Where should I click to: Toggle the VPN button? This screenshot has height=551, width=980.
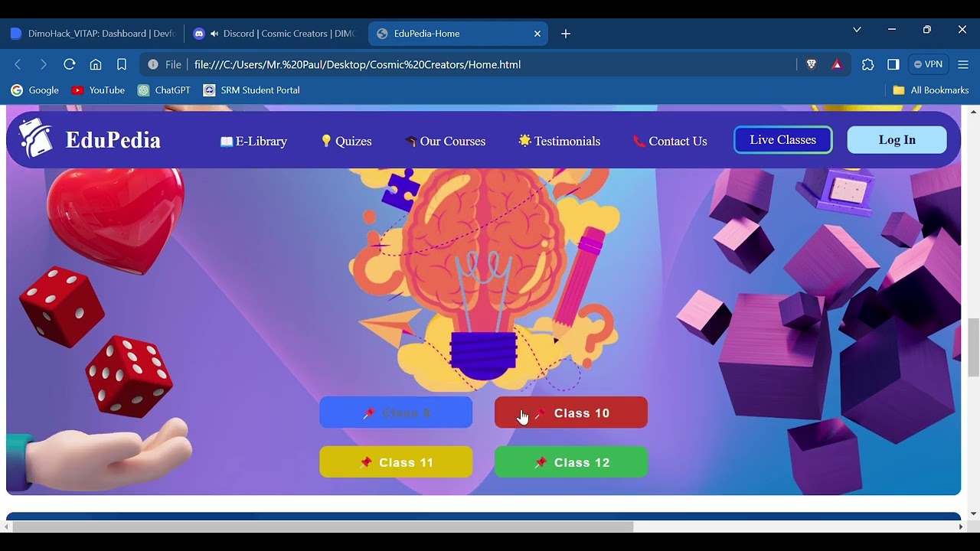coord(928,64)
